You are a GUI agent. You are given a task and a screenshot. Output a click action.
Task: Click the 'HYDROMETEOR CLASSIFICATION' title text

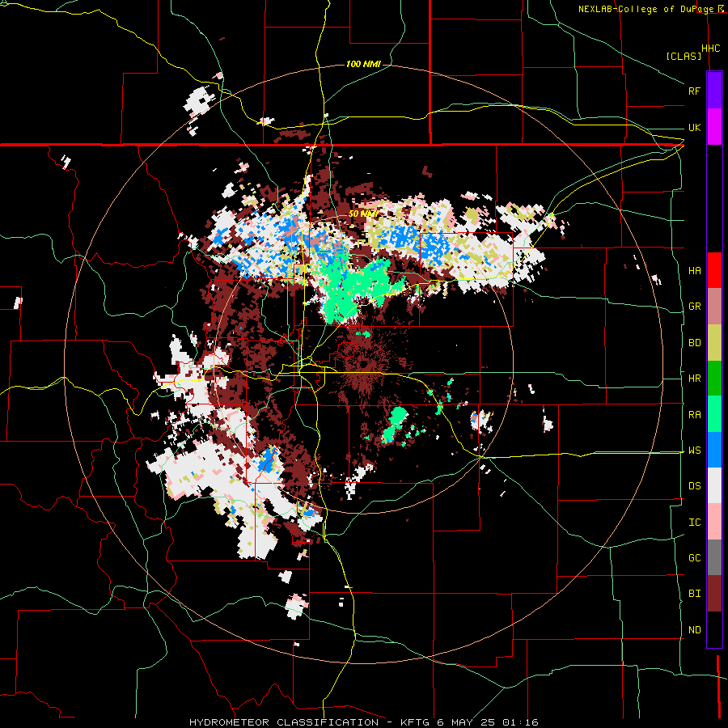click(284, 722)
